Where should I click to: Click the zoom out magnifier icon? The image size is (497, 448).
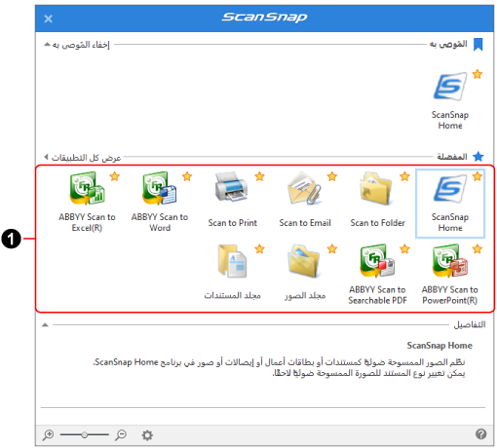(x=121, y=434)
